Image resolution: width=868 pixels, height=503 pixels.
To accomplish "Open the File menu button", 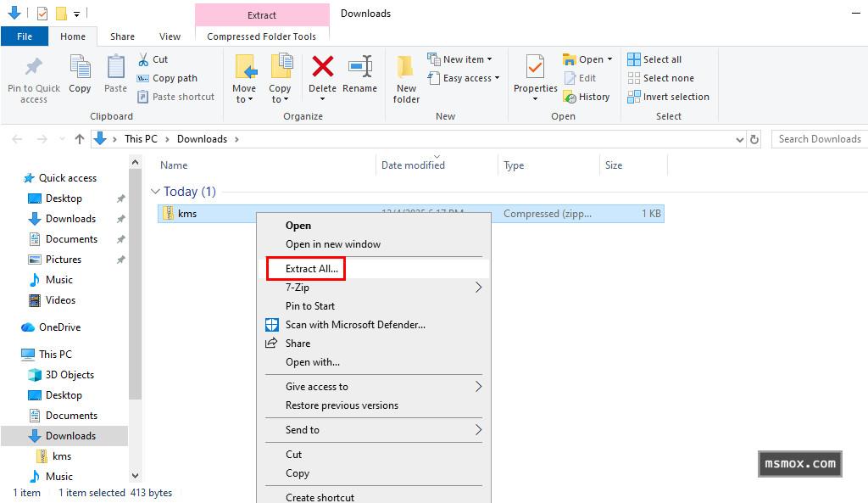I will [25, 36].
